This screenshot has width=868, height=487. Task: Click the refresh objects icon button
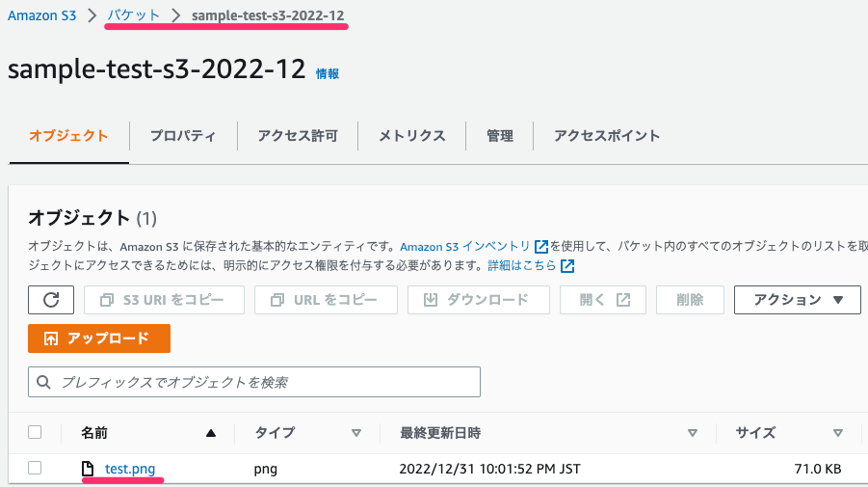(51, 300)
